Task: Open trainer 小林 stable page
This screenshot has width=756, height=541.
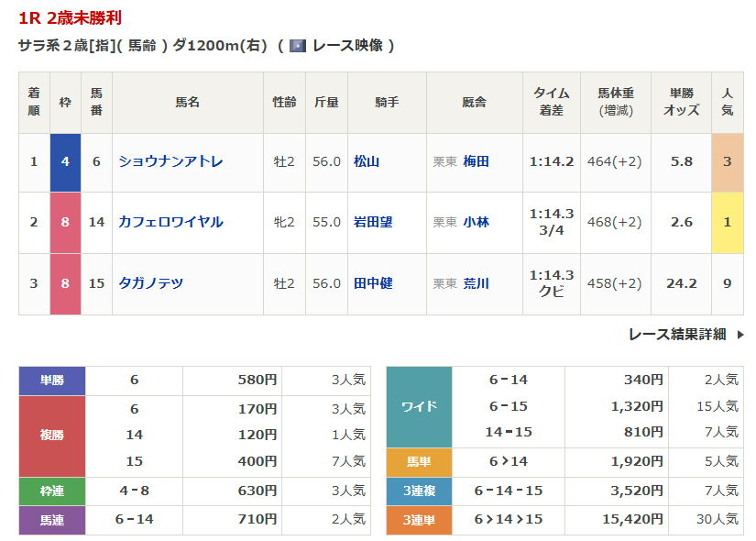Action: tap(476, 222)
